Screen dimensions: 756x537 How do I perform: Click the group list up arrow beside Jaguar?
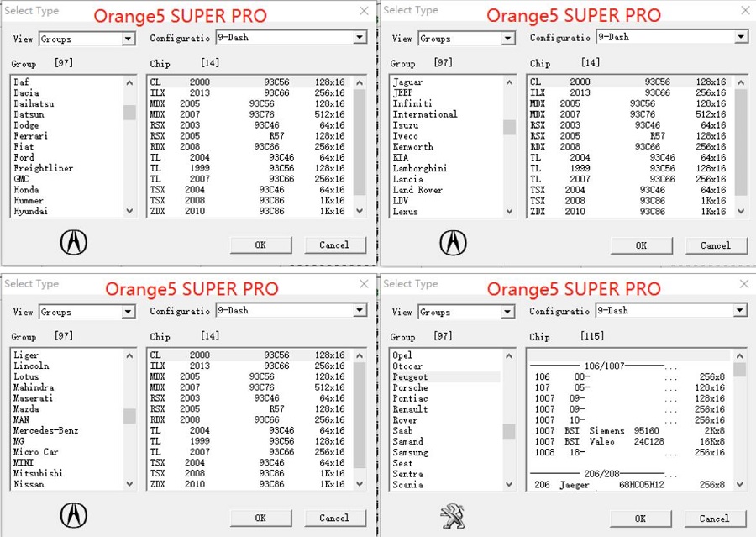coord(509,82)
